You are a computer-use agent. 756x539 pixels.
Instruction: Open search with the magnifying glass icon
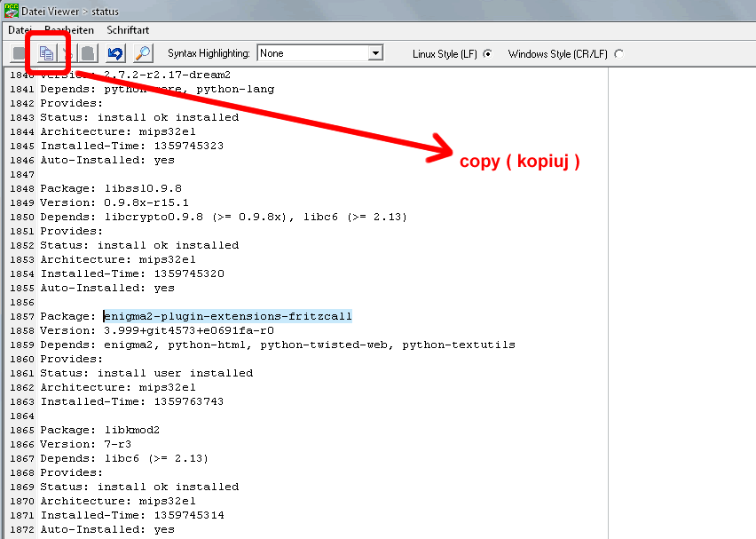point(143,53)
